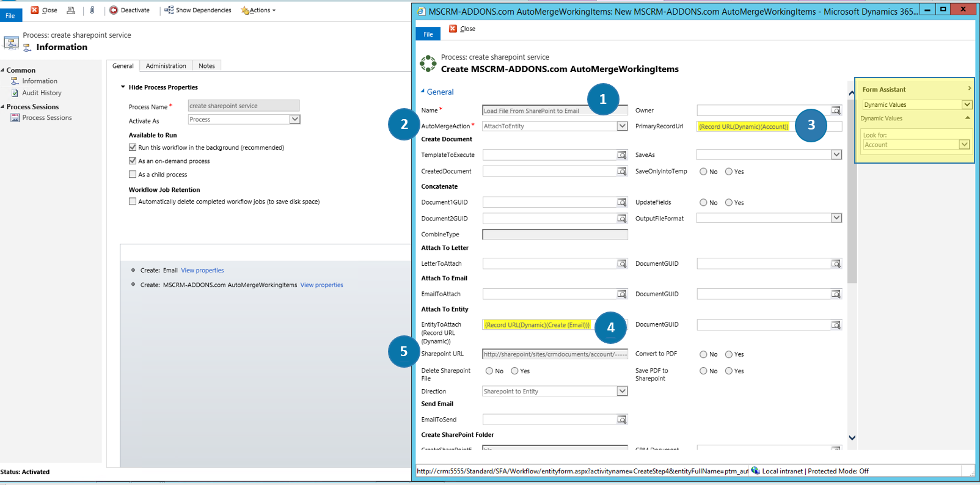This screenshot has width=980, height=485.
Task: Open DocumentGUID lookup in Attach To Entity
Action: pos(836,325)
